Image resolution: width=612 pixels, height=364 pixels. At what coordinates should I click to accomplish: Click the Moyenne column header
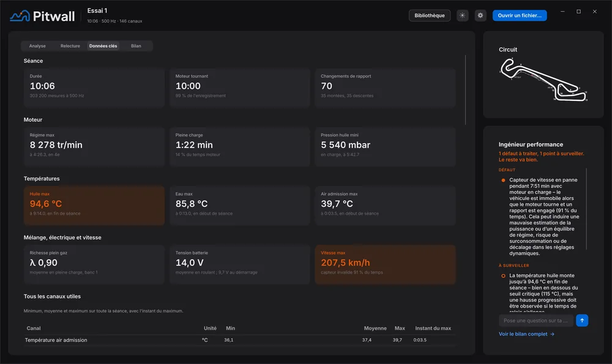[375, 328]
